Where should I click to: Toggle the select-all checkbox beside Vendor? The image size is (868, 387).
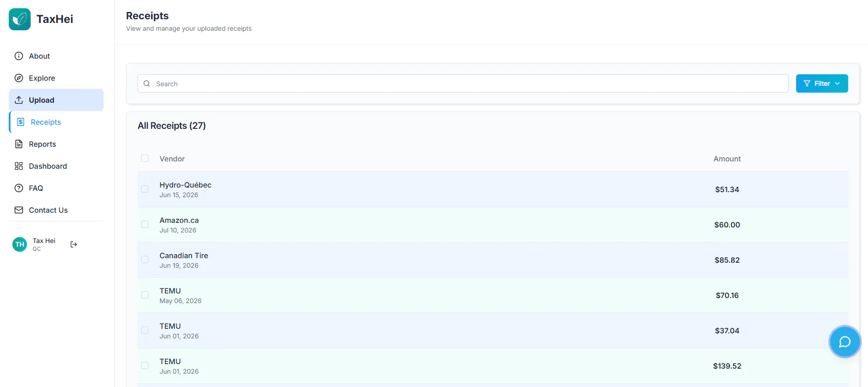click(x=145, y=158)
